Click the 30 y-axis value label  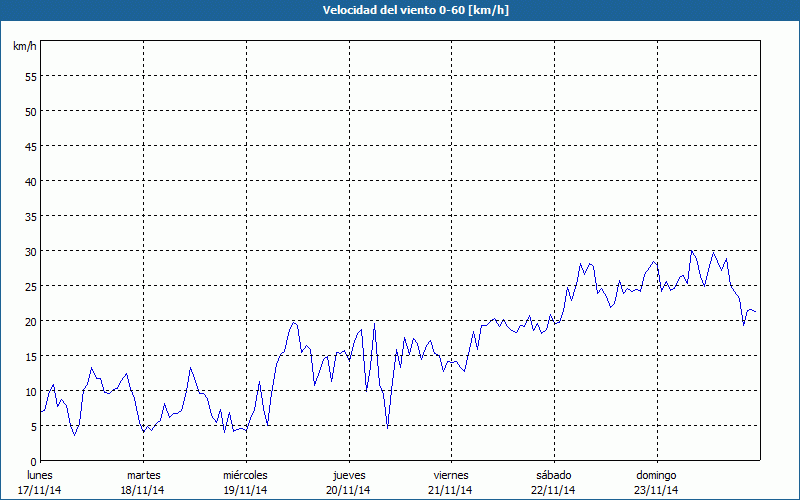tap(30, 251)
